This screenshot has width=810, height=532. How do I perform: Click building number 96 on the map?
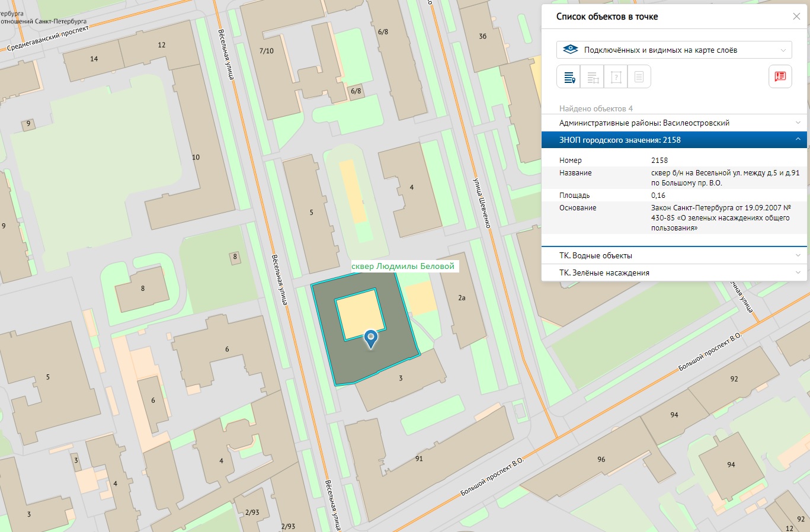tap(601, 459)
